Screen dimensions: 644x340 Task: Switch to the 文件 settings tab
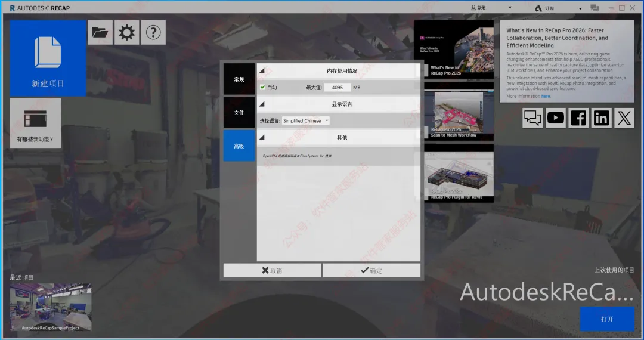point(239,113)
